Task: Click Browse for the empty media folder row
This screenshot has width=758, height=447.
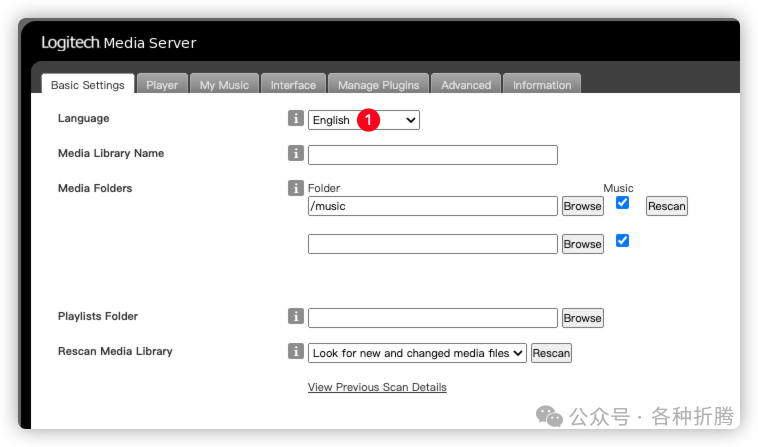Action: 583,244
